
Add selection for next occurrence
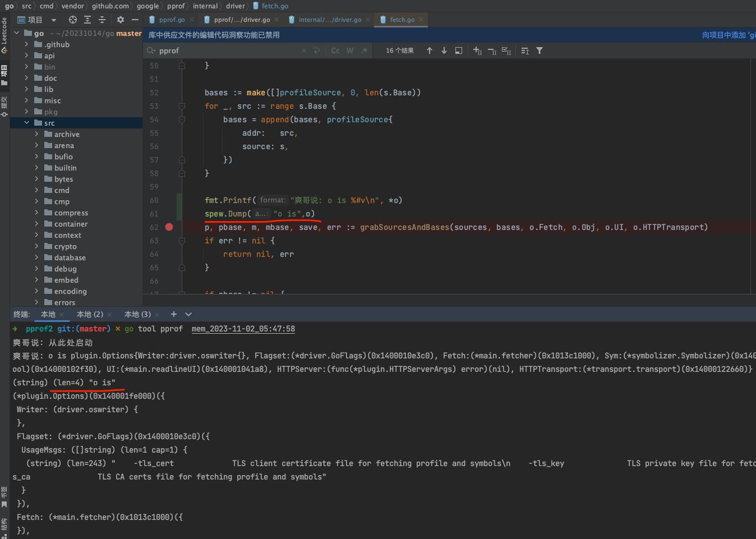click(477, 50)
